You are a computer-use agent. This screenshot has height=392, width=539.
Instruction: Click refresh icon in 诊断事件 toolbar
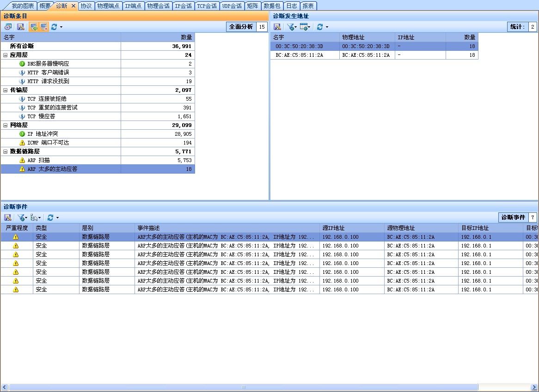pos(50,217)
